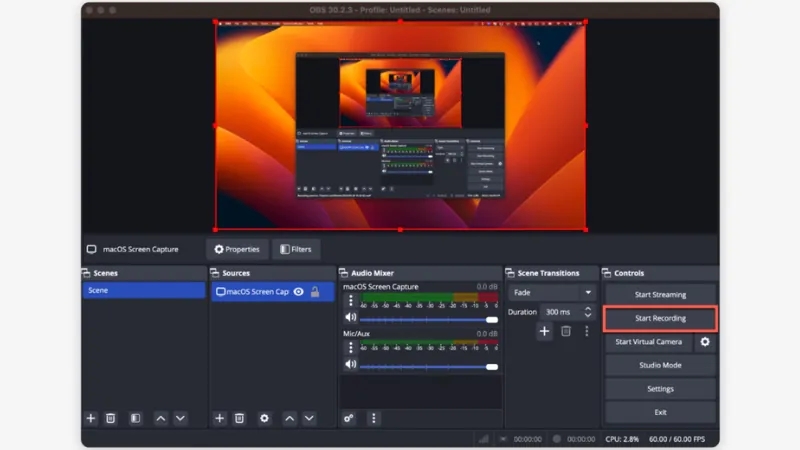Add a new source with plus icon

(219, 418)
